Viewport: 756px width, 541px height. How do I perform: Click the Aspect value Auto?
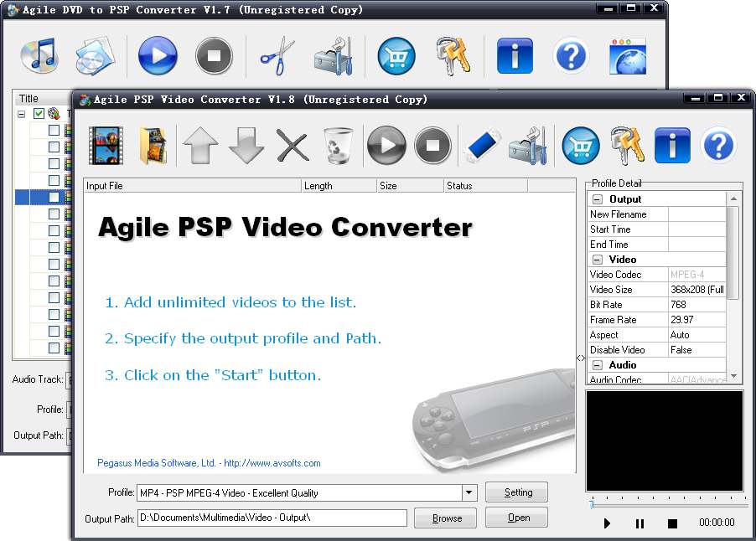pyautogui.click(x=697, y=335)
